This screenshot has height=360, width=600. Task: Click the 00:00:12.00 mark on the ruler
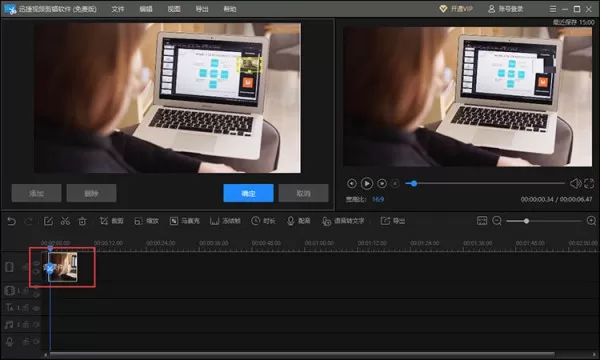pos(108,243)
